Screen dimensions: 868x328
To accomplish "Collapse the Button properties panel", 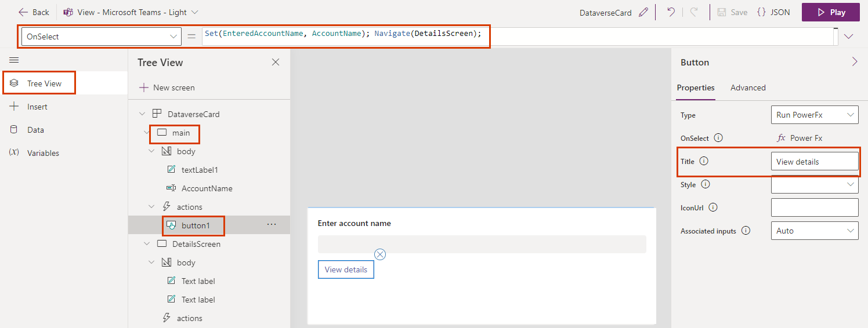I will click(854, 62).
